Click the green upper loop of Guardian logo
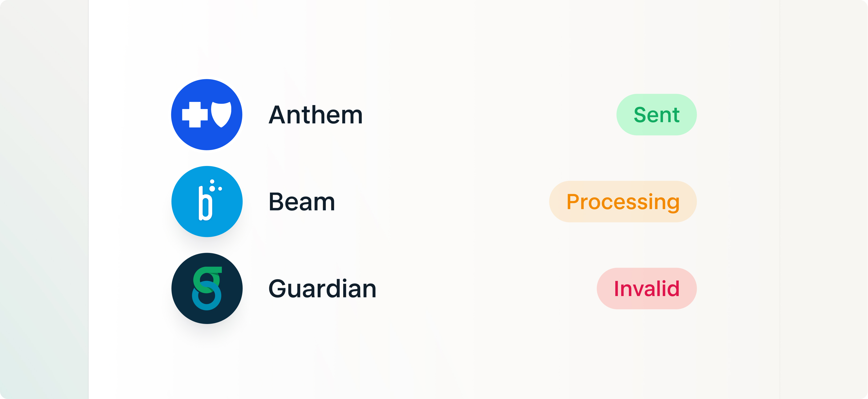This screenshot has width=868, height=399. pyautogui.click(x=207, y=280)
